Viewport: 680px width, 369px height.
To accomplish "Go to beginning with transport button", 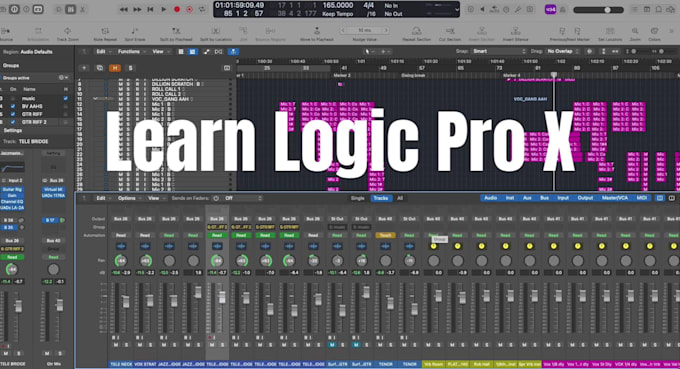I will tap(150, 9).
